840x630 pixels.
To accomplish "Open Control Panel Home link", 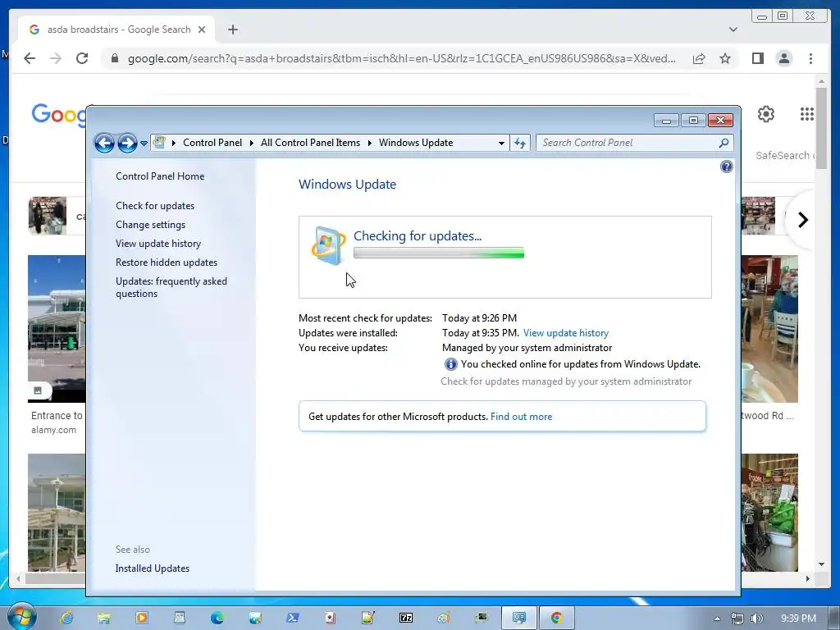I will (160, 176).
